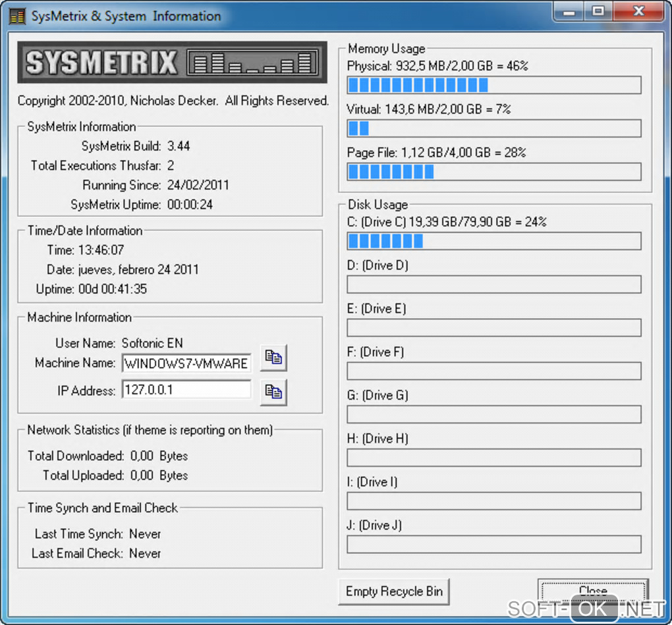Click the Date text jueves, febrero 24 2011
672x625 pixels.
(138, 269)
